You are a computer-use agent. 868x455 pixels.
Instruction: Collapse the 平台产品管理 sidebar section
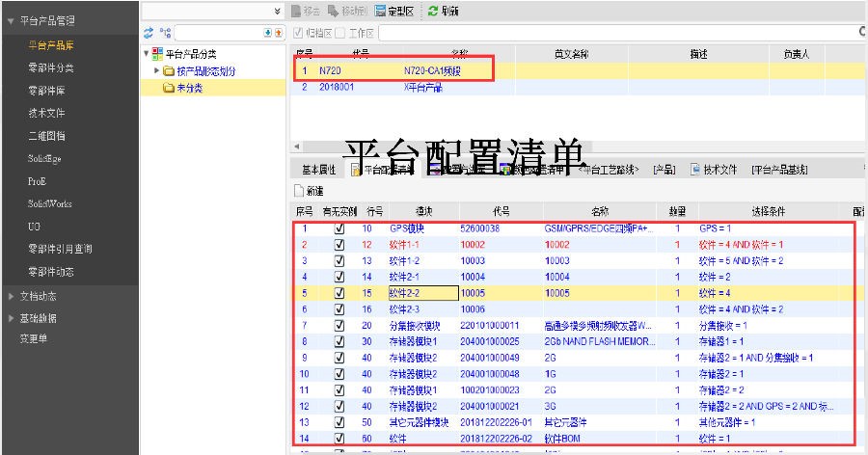click(x=11, y=20)
